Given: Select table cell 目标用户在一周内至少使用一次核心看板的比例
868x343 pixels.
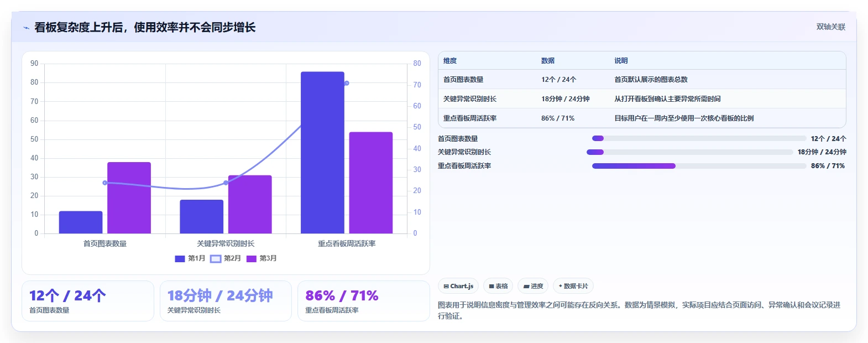Looking at the screenshot, I should click(x=684, y=118).
